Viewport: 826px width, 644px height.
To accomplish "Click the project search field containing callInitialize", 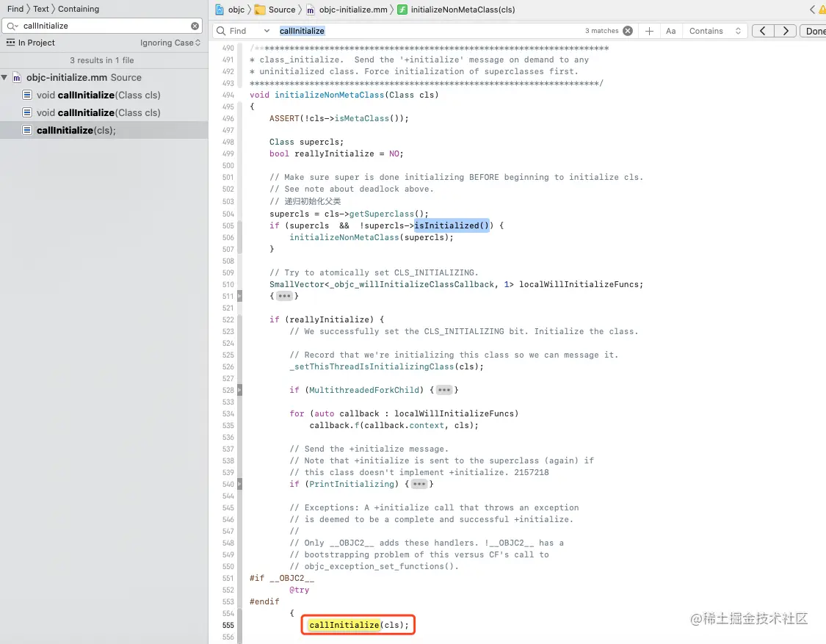I will [x=103, y=26].
